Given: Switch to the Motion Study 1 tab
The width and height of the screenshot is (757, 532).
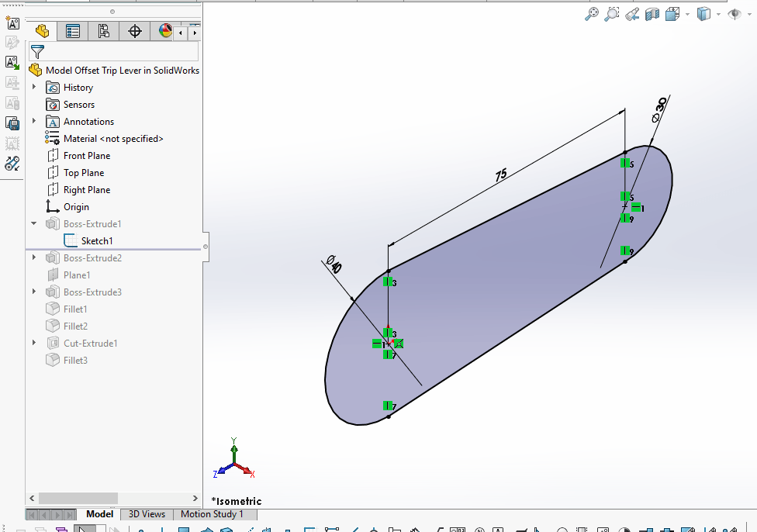Looking at the screenshot, I should [215, 514].
